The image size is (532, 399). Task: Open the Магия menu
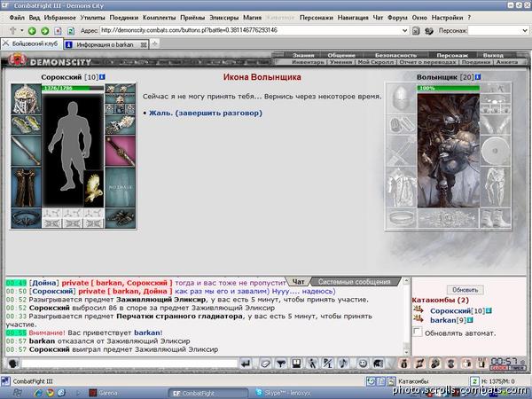(x=253, y=18)
